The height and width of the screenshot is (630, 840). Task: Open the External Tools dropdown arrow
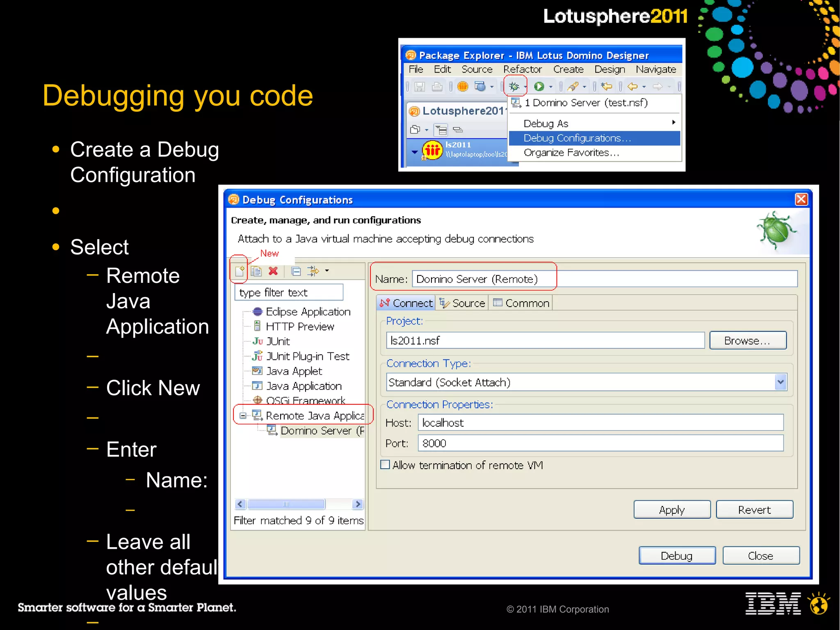pyautogui.click(x=584, y=87)
